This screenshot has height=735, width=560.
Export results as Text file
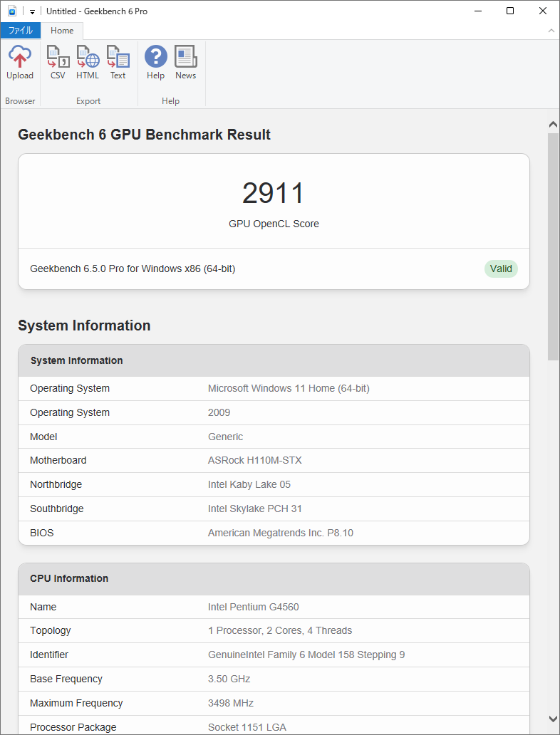(118, 57)
